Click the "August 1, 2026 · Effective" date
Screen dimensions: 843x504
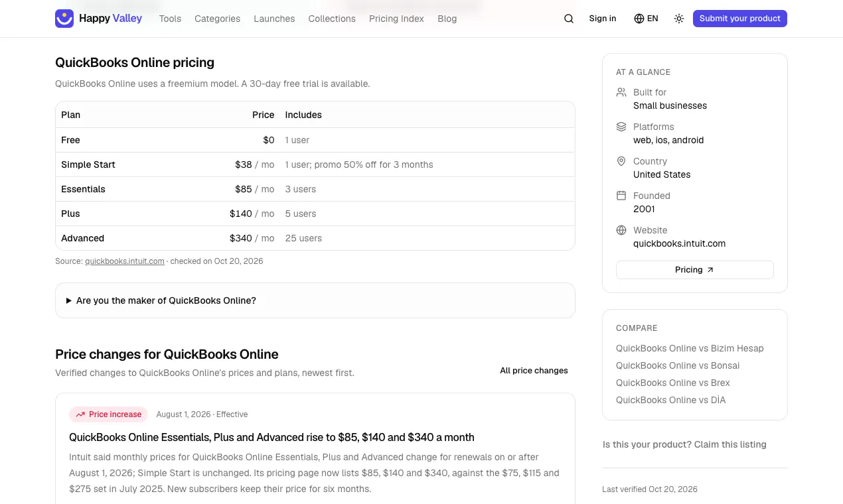202,414
